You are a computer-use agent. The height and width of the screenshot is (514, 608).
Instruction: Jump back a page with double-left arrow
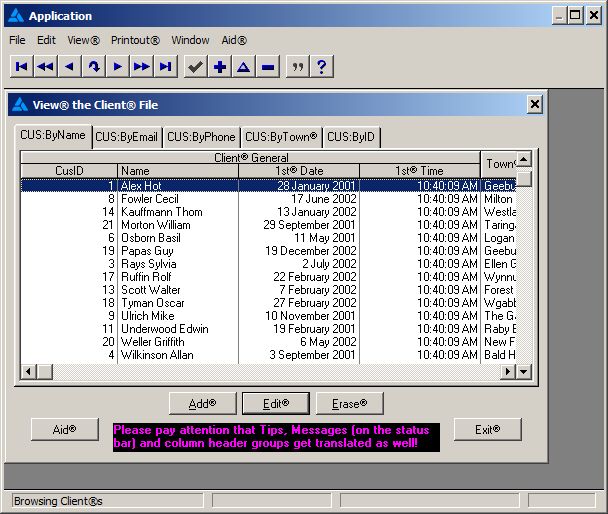pos(45,67)
